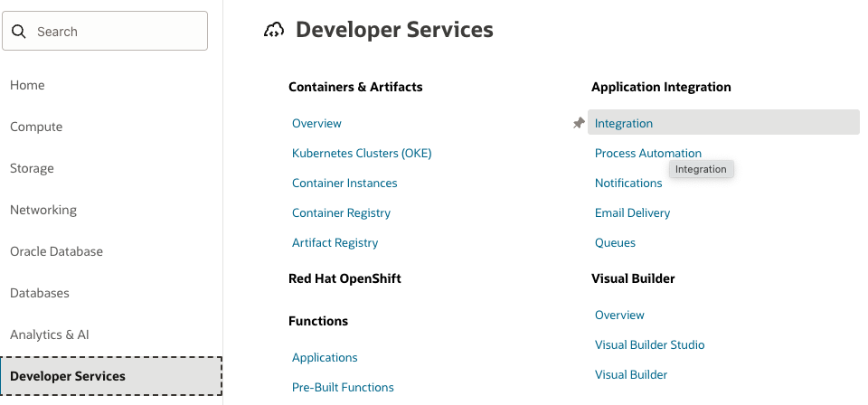Open Artifact Registry

pos(335,243)
